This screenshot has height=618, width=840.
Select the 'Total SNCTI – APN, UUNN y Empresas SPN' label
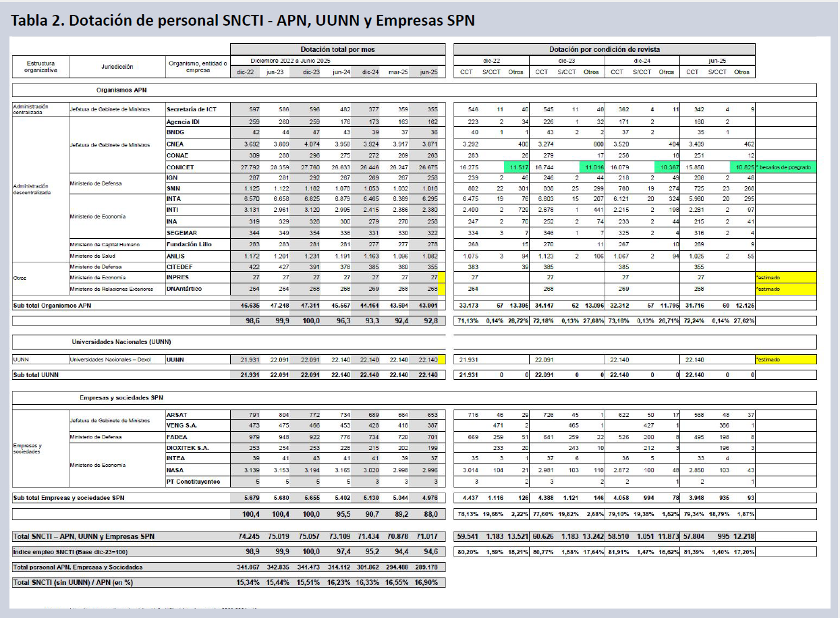[84, 536]
